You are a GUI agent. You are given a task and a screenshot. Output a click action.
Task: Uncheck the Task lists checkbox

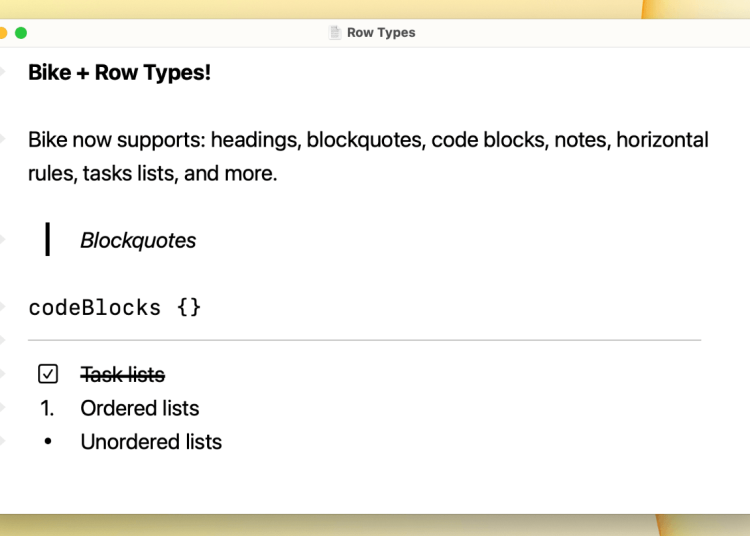pyautogui.click(x=48, y=374)
